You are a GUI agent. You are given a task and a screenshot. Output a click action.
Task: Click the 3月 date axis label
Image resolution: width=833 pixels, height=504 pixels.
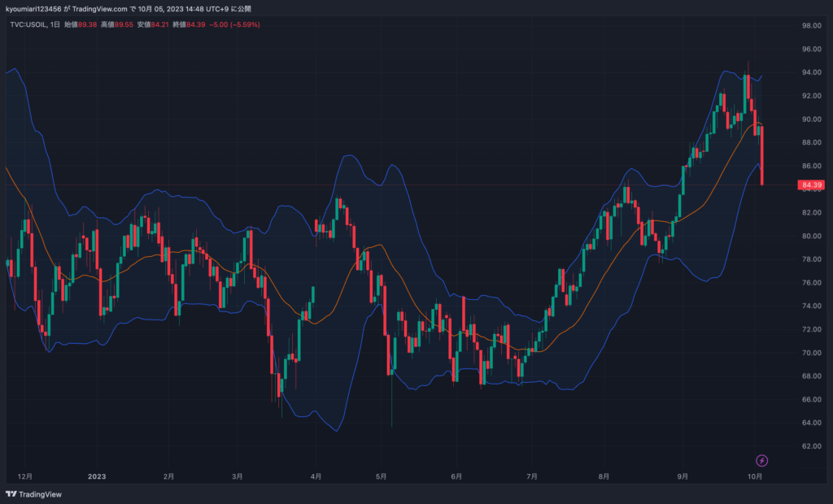pos(237,476)
